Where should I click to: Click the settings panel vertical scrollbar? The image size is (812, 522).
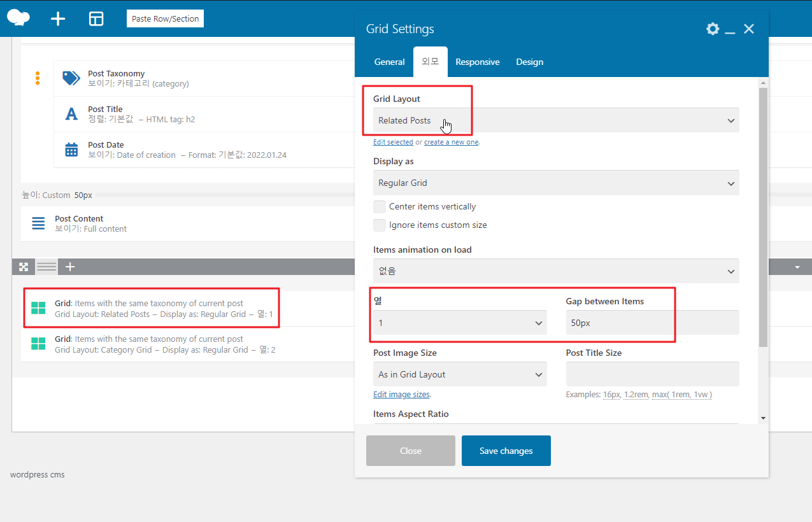763,216
